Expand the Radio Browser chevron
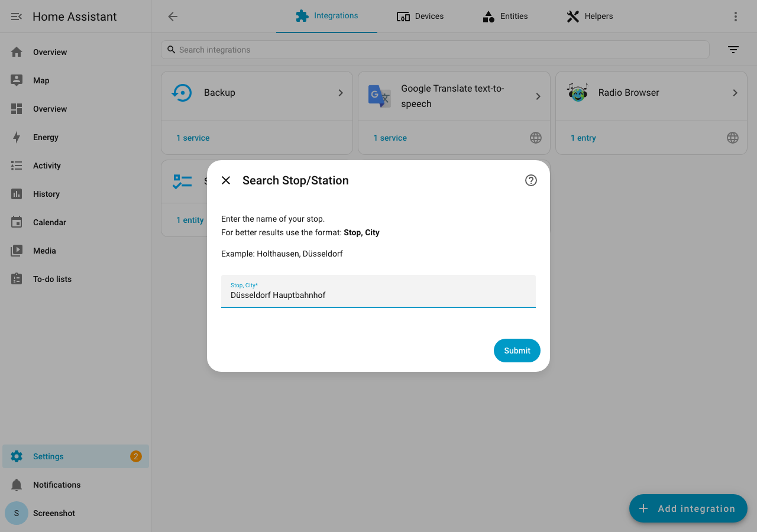757x532 pixels. [735, 93]
